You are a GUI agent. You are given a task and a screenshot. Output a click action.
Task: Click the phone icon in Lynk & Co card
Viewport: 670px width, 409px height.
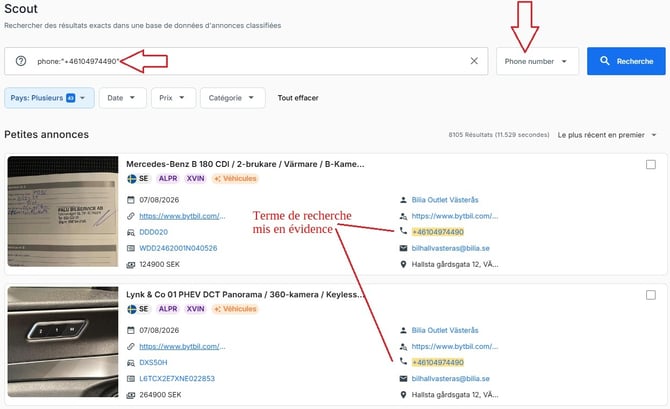tap(403, 362)
